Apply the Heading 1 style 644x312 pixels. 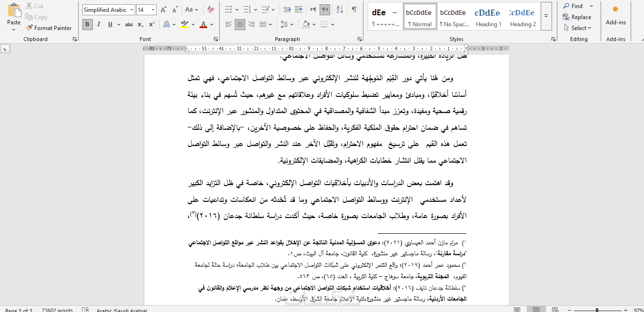488,17
